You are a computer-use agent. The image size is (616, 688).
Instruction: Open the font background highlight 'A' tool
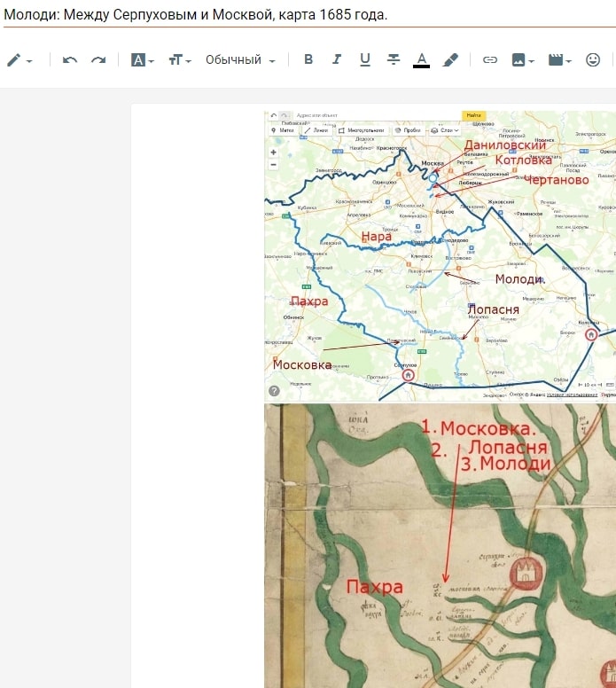tap(138, 59)
